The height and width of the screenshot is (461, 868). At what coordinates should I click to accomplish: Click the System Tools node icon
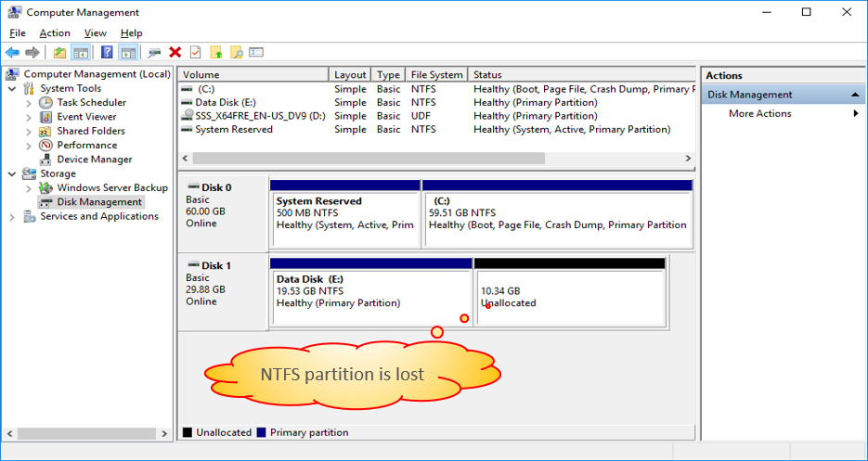point(30,88)
